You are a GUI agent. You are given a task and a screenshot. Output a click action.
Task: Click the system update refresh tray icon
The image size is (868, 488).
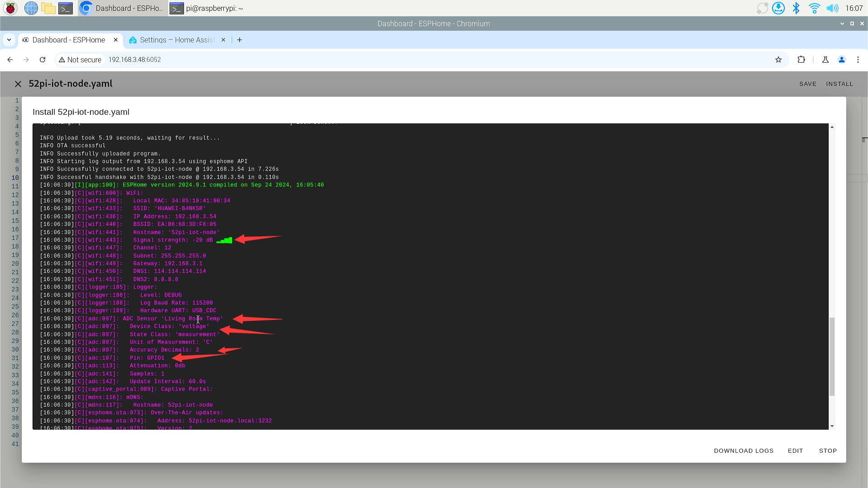tap(762, 8)
